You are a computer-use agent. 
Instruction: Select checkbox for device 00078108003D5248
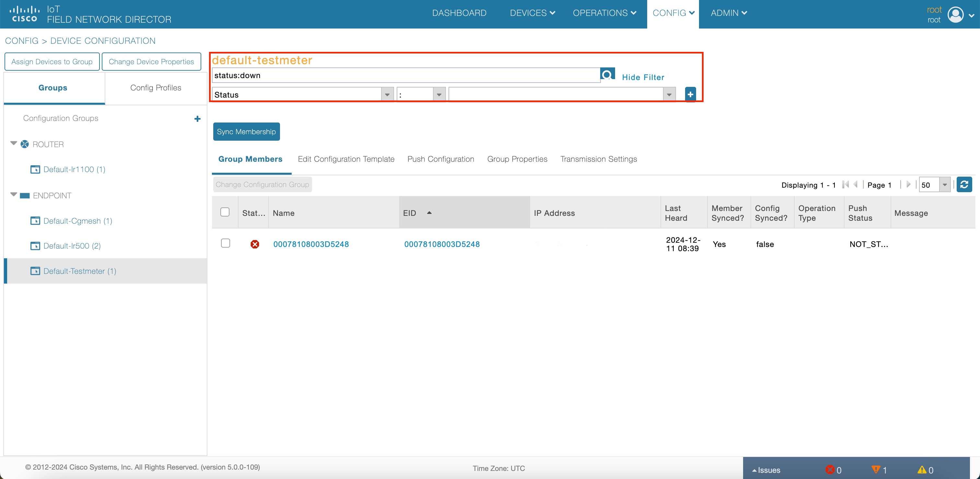(225, 243)
